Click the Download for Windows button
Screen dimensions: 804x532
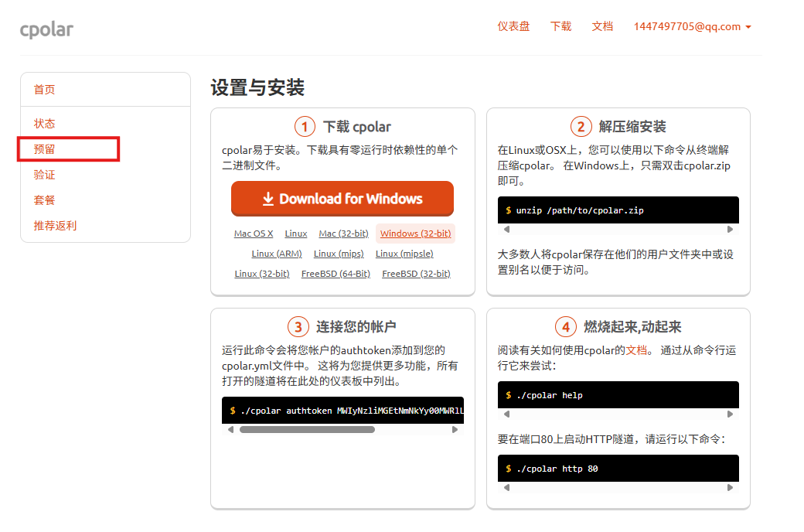click(x=342, y=199)
